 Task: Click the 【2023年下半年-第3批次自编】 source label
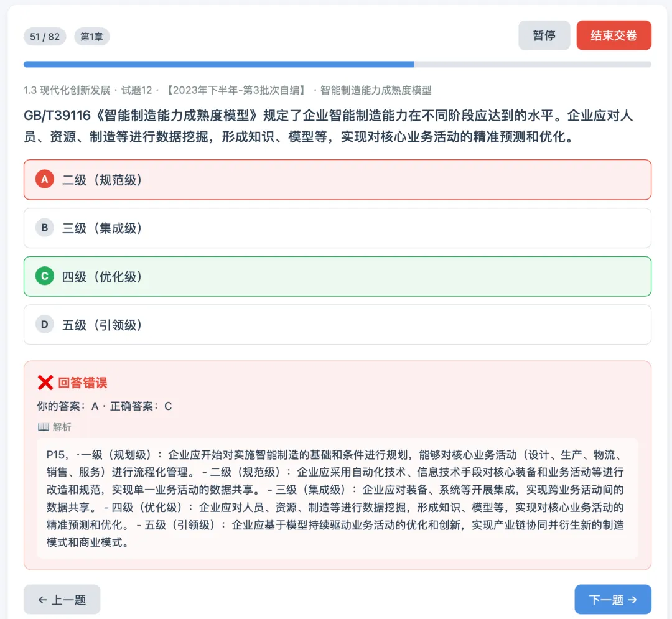(236, 90)
